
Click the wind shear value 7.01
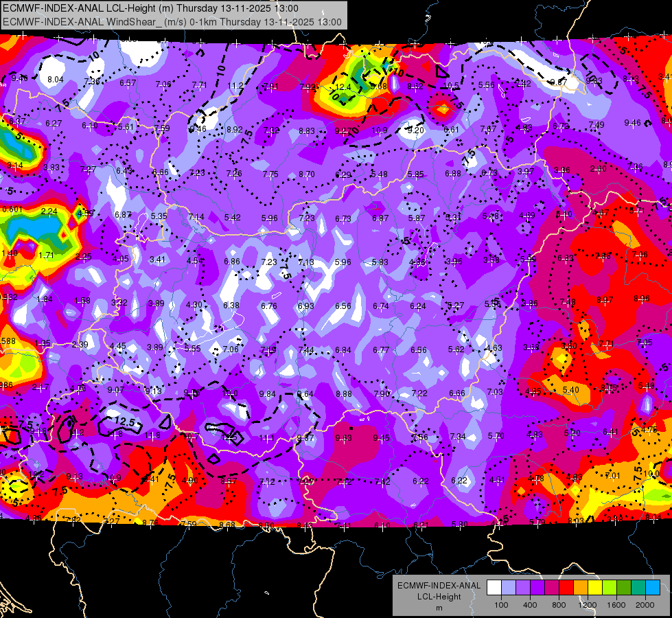click(x=612, y=475)
